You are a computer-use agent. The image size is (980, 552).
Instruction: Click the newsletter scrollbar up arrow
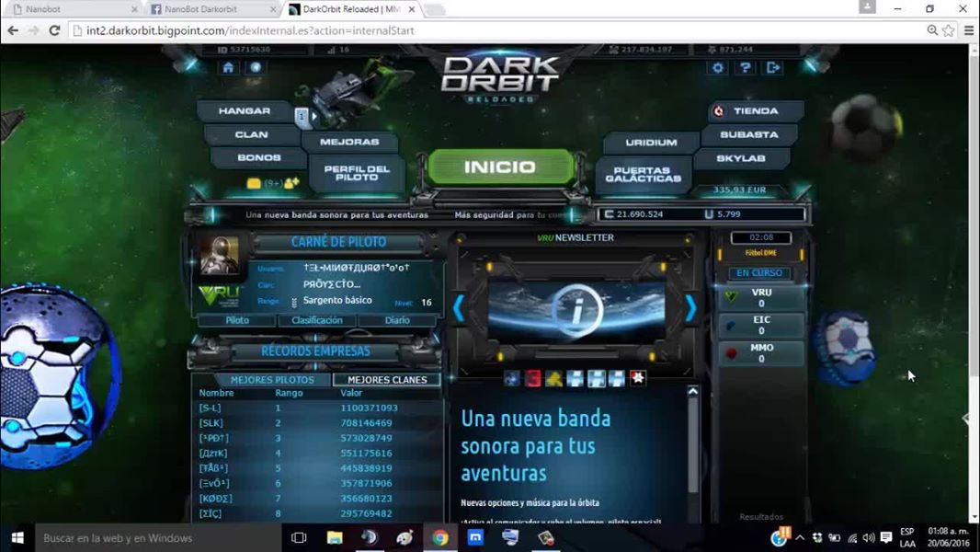[693, 391]
